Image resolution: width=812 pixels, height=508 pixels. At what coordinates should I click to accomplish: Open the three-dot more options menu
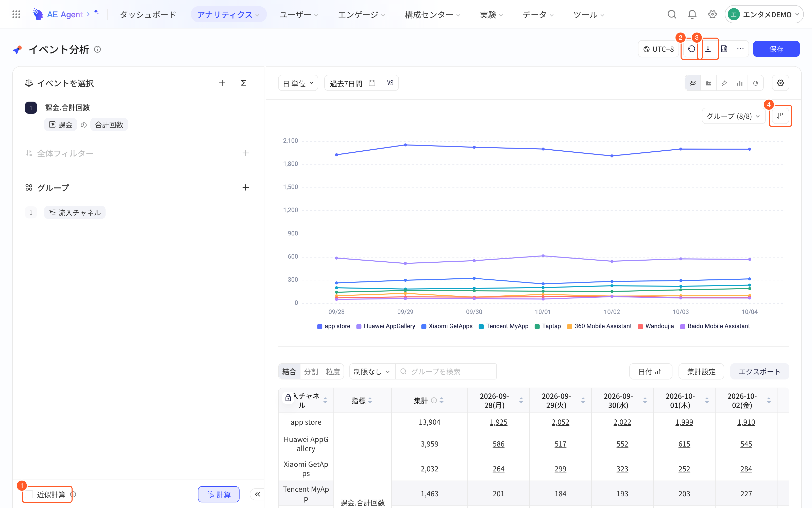[x=740, y=49]
